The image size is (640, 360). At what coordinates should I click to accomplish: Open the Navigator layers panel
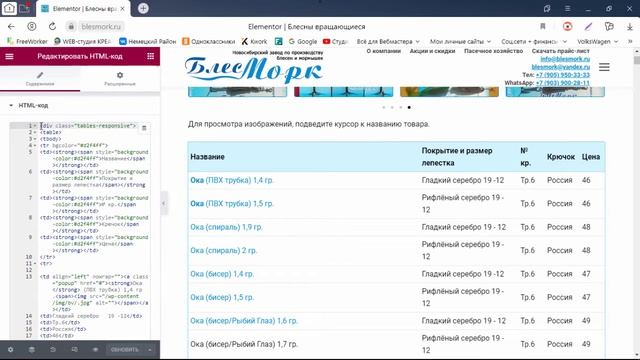32,350
